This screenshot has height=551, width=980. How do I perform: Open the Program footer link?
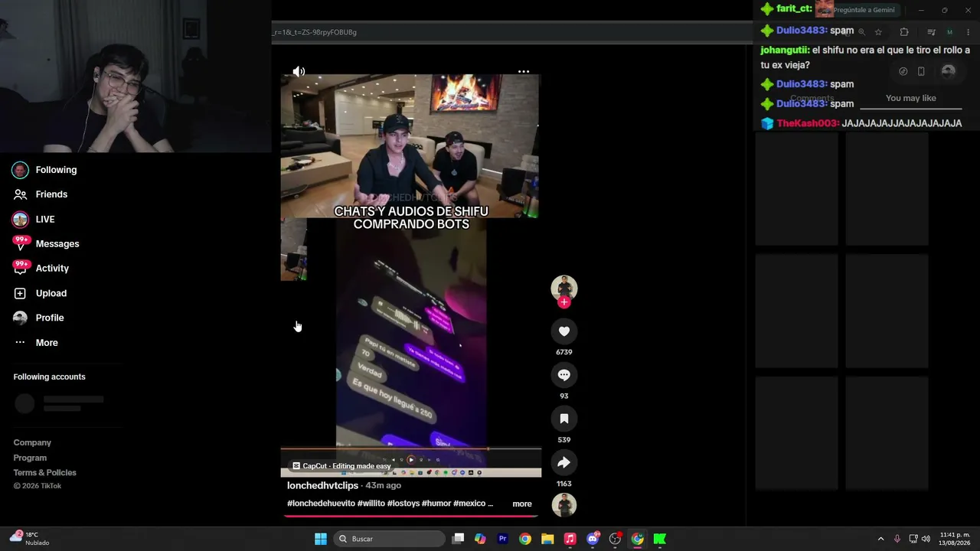coord(30,458)
